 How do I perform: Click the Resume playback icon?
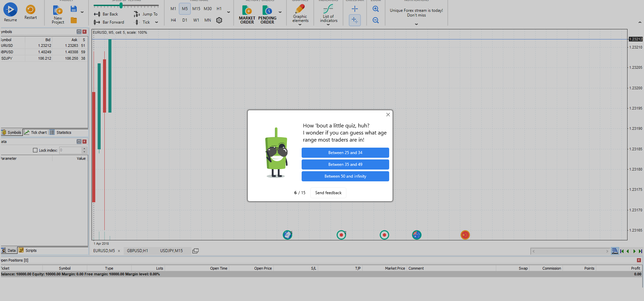(10, 10)
